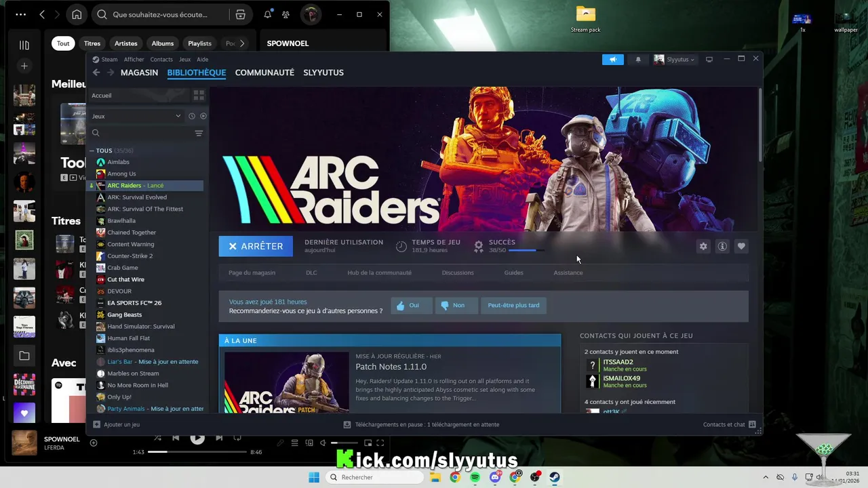Open Steam notifications bell
The width and height of the screenshot is (868, 488).
pyautogui.click(x=638, y=60)
